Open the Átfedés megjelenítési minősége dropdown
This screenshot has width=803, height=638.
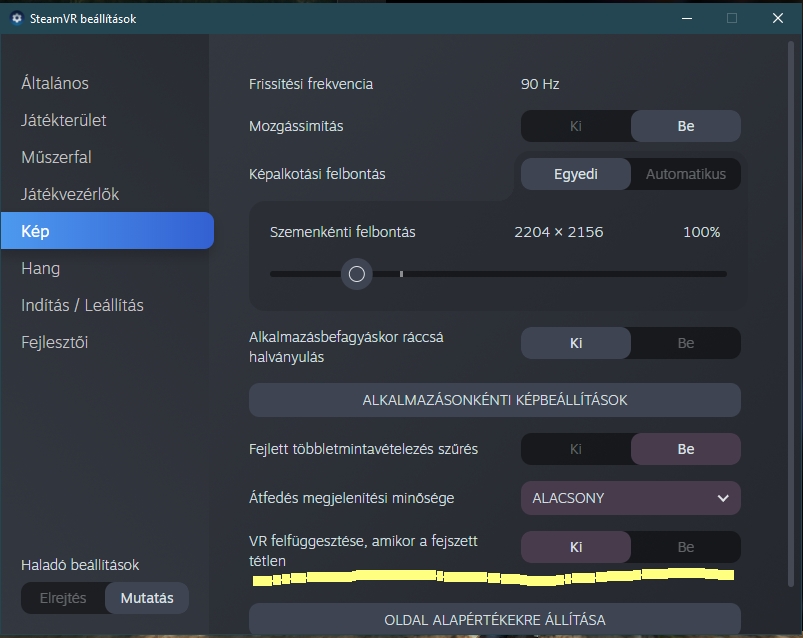coord(630,497)
